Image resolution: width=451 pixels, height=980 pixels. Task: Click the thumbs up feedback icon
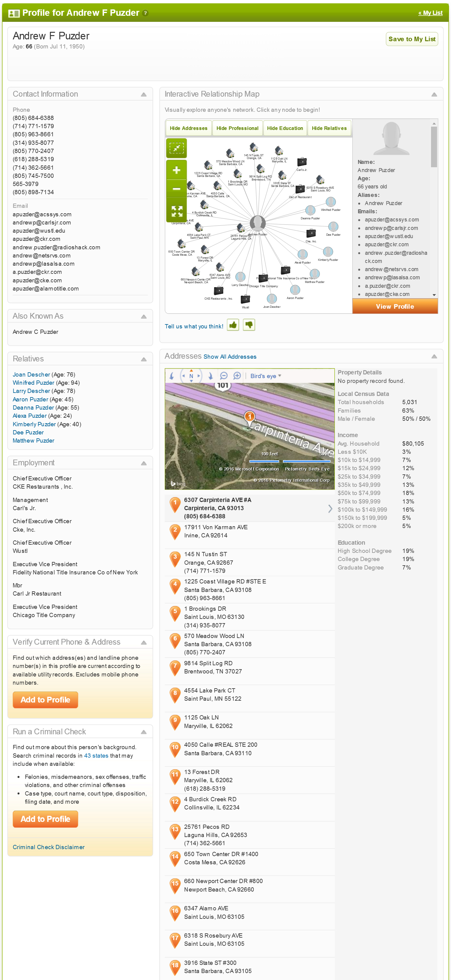point(233,325)
